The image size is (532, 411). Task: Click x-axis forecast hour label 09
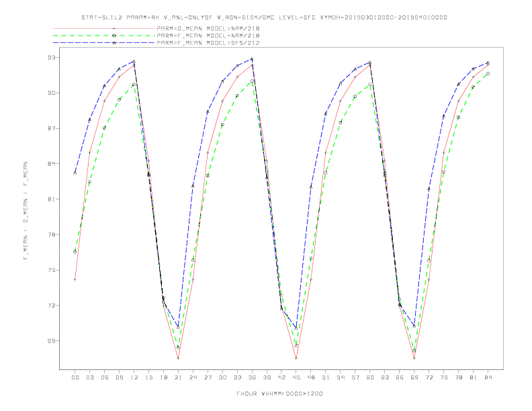pos(120,377)
